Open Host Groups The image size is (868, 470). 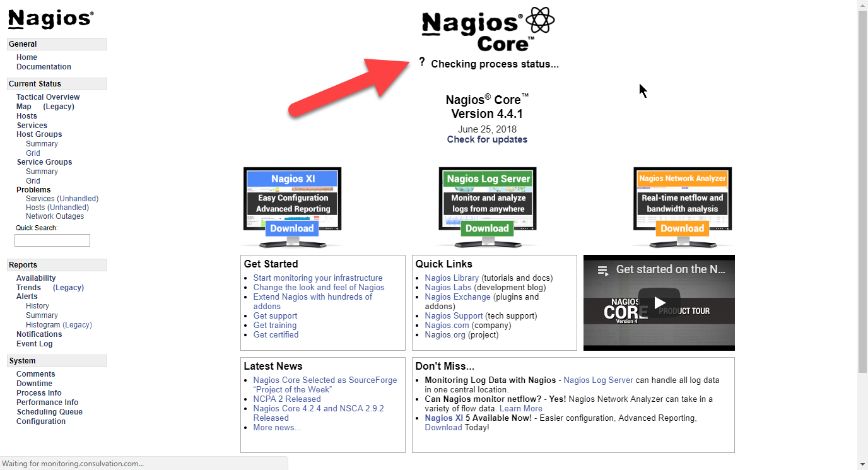pyautogui.click(x=39, y=134)
